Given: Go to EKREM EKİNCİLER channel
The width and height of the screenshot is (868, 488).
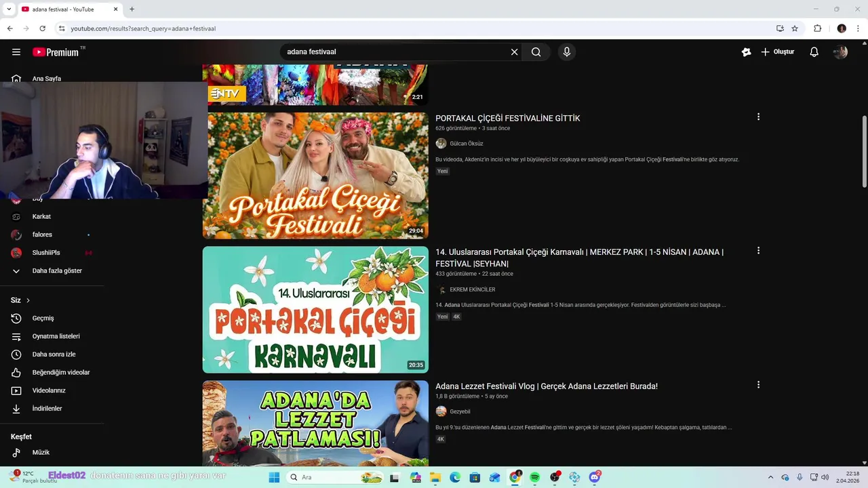Looking at the screenshot, I should (473, 289).
